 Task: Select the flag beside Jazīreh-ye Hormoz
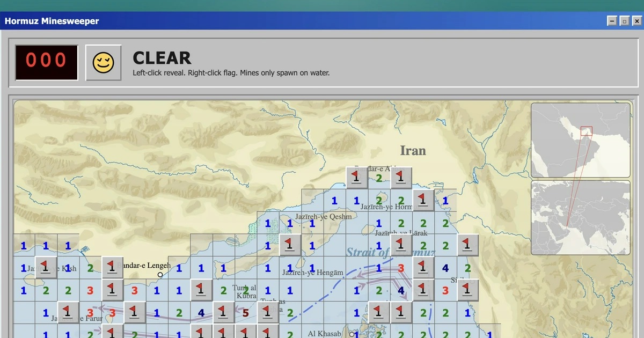(422, 200)
